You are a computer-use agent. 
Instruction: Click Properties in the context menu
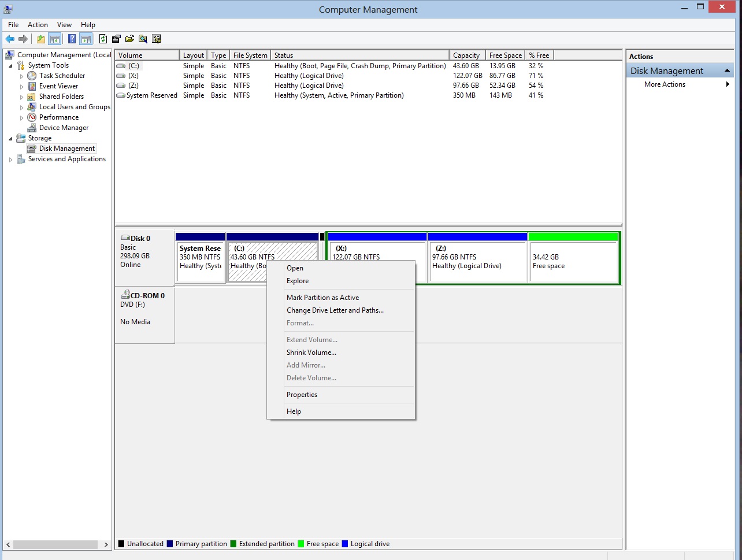pyautogui.click(x=302, y=395)
